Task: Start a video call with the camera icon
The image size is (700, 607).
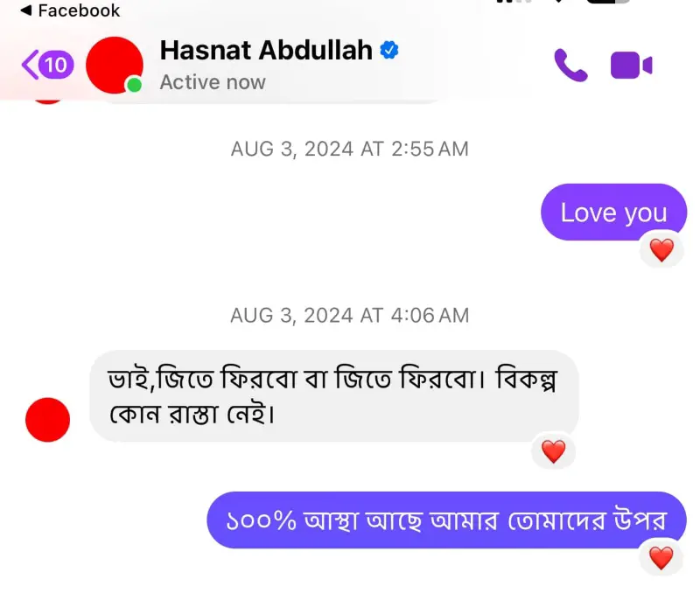Action: pyautogui.click(x=631, y=66)
